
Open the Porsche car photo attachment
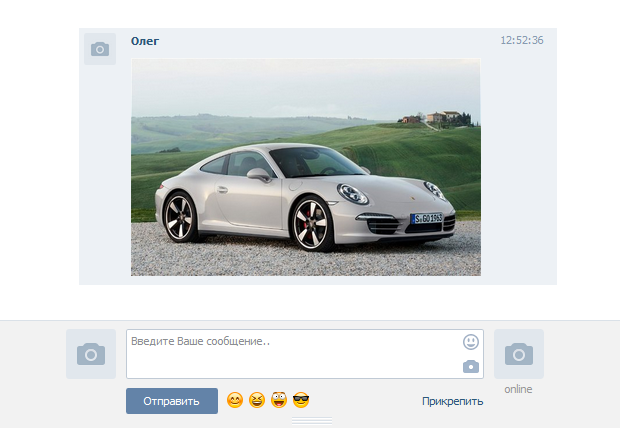coord(305,167)
